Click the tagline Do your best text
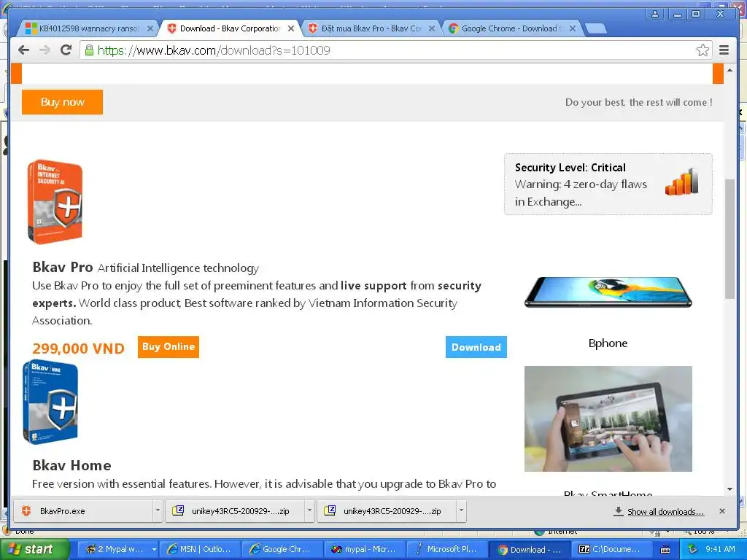747x560 pixels. pyautogui.click(x=638, y=102)
